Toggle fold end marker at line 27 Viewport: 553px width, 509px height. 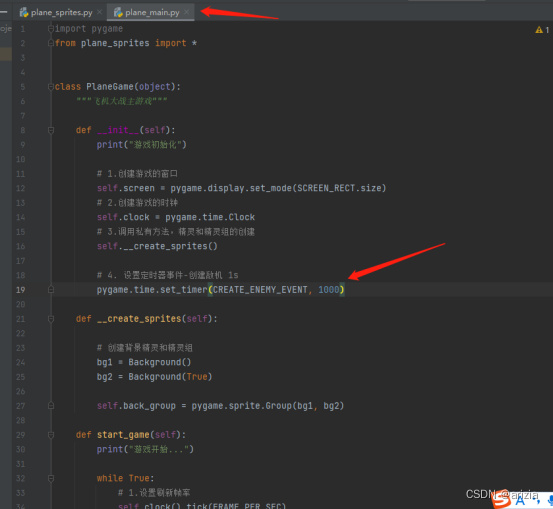pos(51,406)
